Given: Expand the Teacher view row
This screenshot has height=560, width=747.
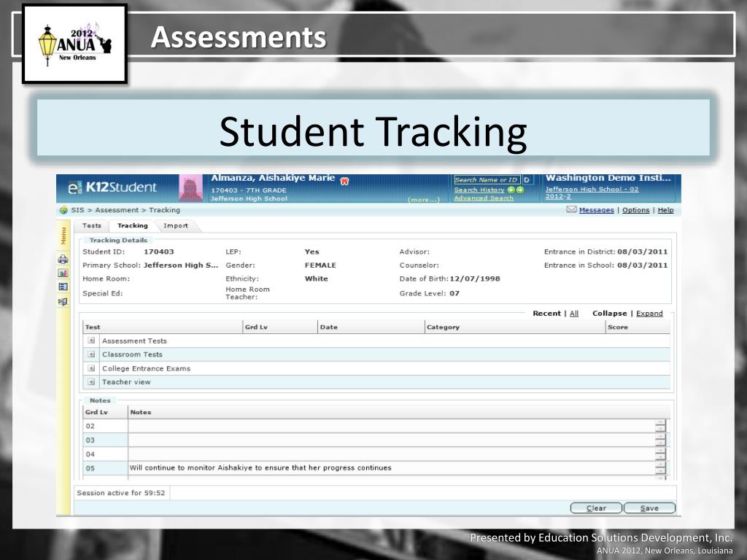Looking at the screenshot, I should click(x=91, y=382).
